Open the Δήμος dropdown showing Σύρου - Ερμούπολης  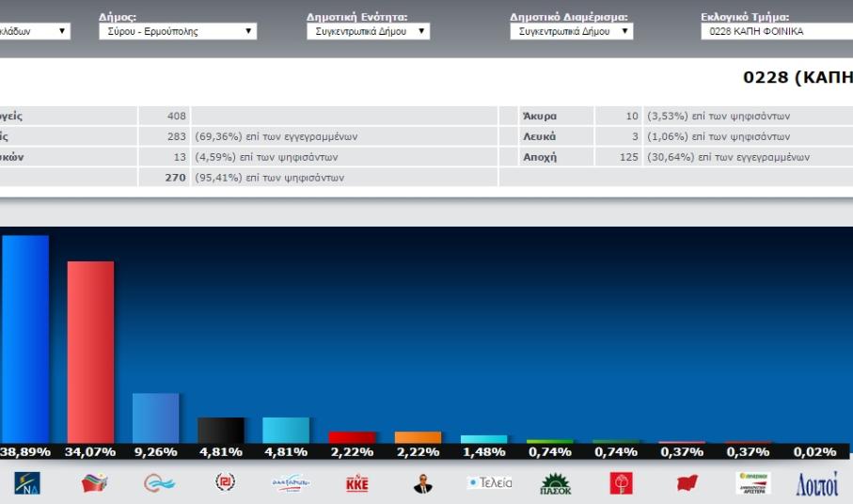coord(178,31)
